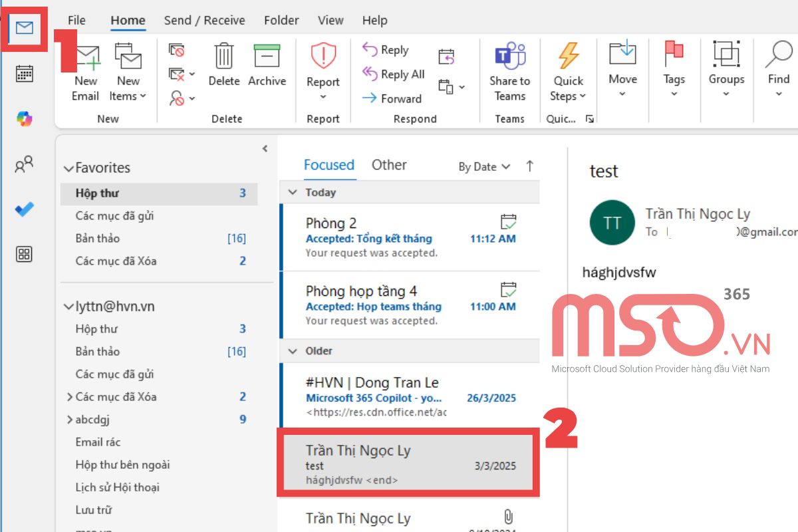Viewport: 798px width, 532px height.
Task: Expand Các mục đã Xóa under lyttn@hvn.vn
Action: pos(70,397)
